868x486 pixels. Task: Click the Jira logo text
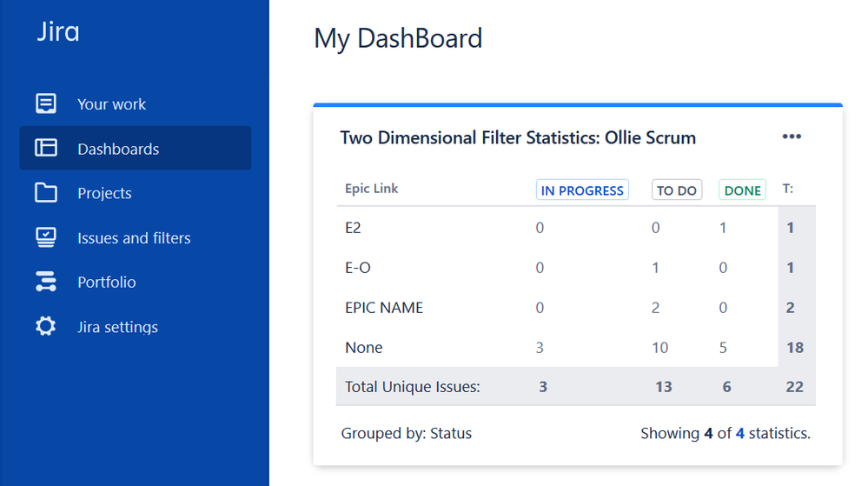coord(58,31)
